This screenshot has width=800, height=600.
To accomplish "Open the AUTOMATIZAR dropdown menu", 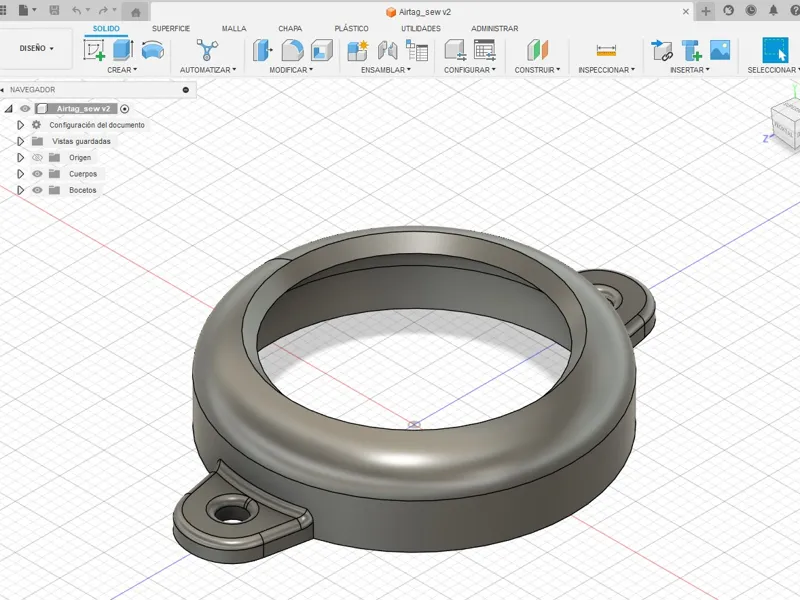I will (208, 70).
